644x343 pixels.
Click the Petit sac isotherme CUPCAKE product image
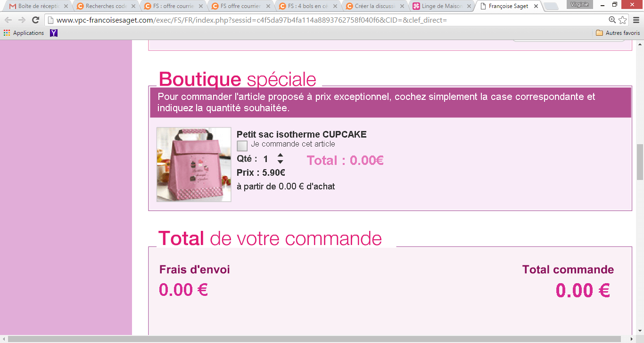pyautogui.click(x=194, y=164)
